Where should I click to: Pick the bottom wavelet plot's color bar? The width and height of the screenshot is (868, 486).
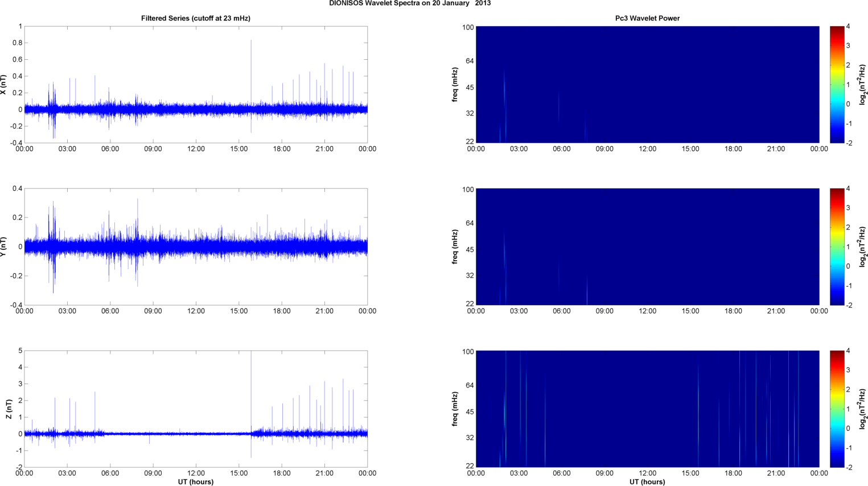tap(837, 409)
